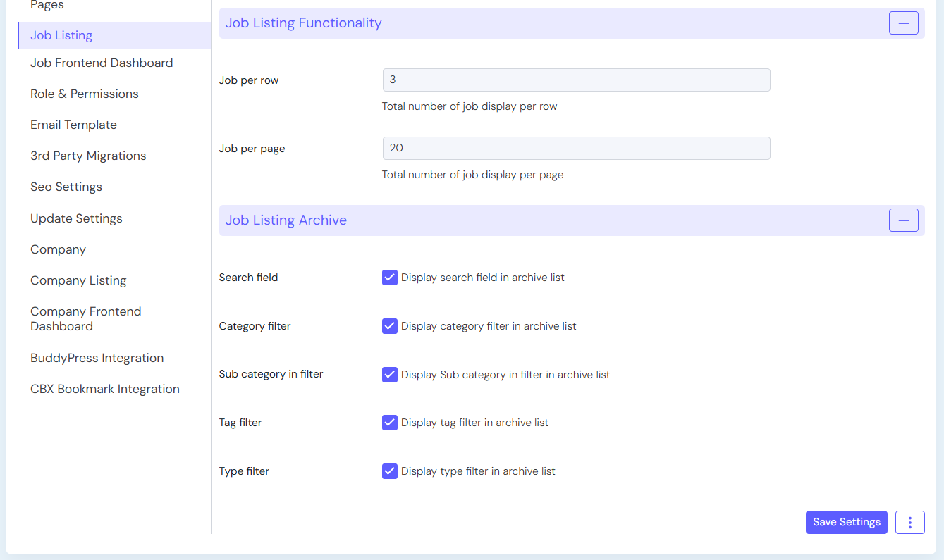
Task: Go to Role & Permissions section
Action: coord(85,94)
